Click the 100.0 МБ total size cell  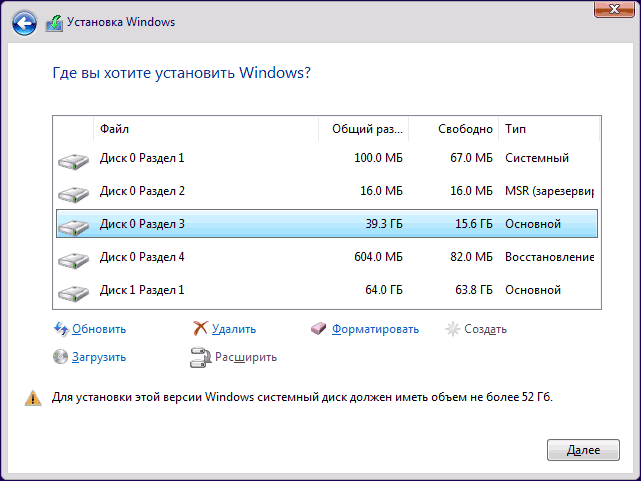[378, 158]
